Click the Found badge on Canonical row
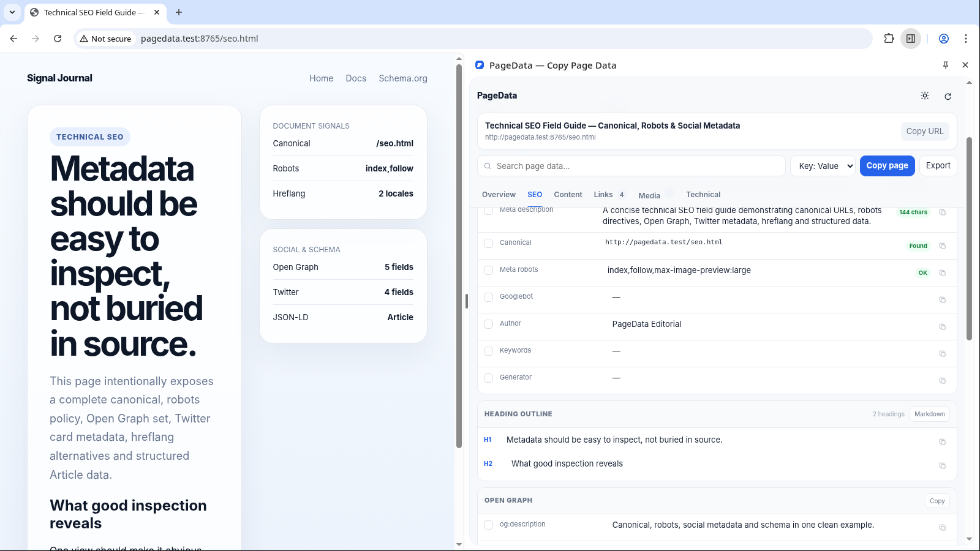This screenshot has height=551, width=980. click(x=918, y=246)
